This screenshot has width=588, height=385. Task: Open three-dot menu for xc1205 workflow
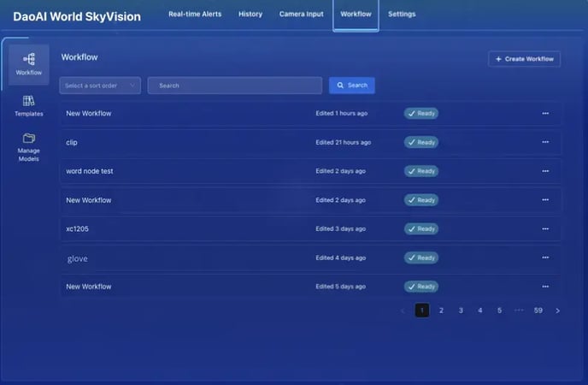pyautogui.click(x=544, y=229)
